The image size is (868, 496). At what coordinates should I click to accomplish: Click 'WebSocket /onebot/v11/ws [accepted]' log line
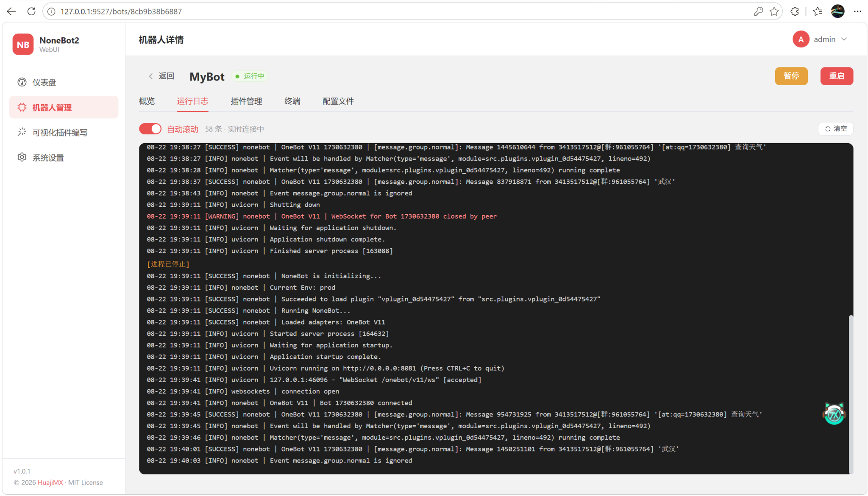(314, 380)
